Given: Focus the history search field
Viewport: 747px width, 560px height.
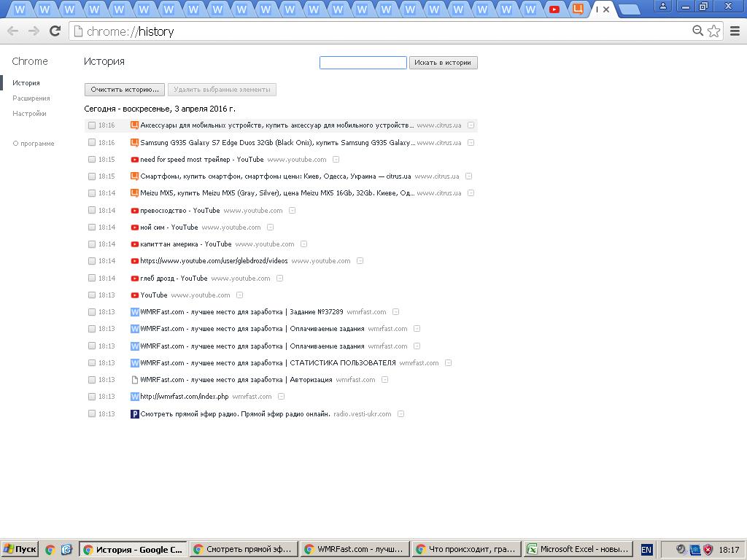Looking at the screenshot, I should click(x=363, y=63).
